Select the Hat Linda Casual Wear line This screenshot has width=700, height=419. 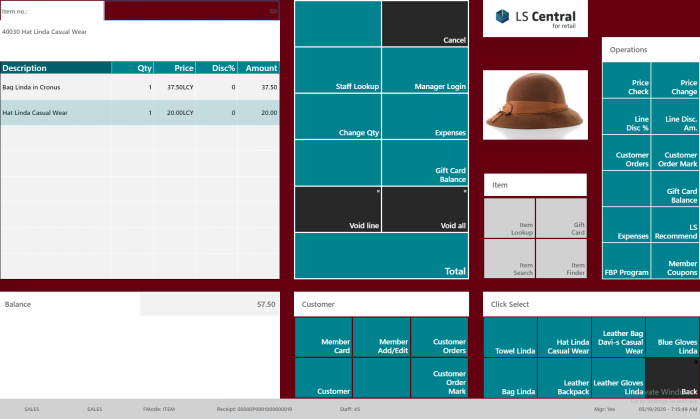click(x=140, y=112)
